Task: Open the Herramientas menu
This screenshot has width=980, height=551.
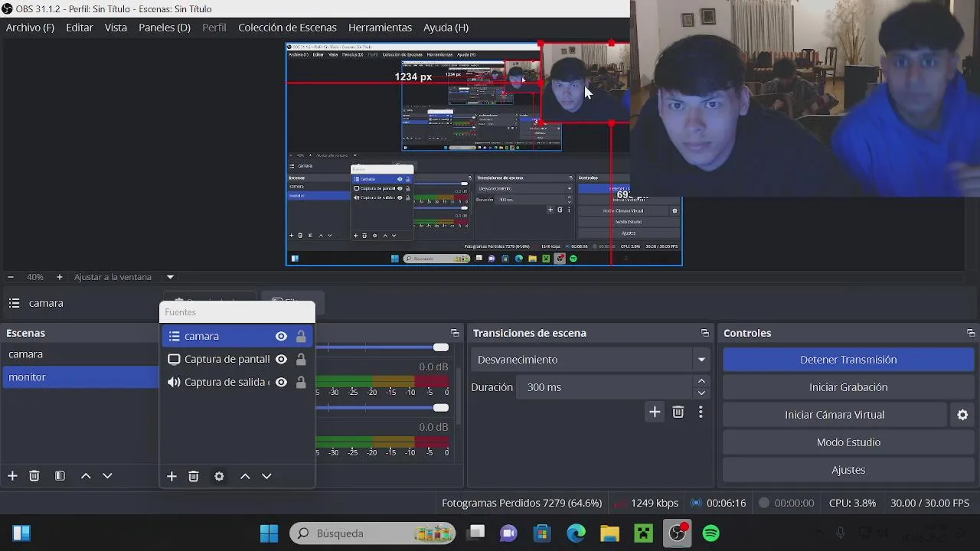Action: point(380,28)
